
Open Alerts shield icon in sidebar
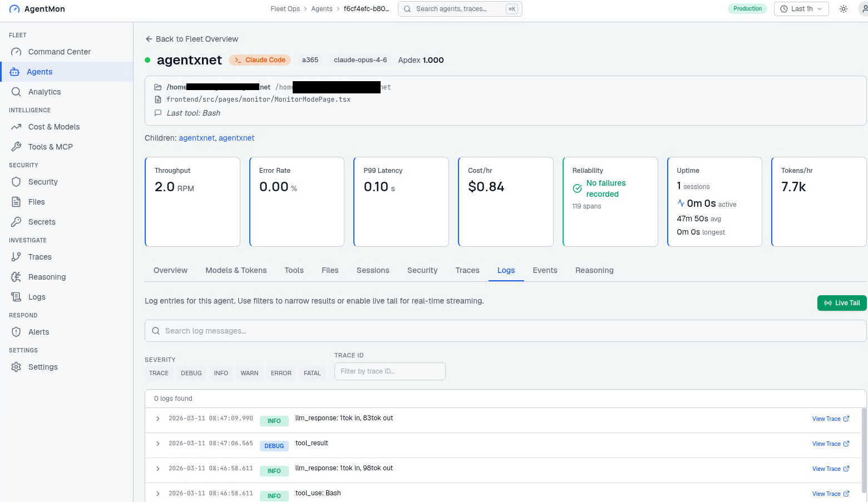(x=16, y=332)
